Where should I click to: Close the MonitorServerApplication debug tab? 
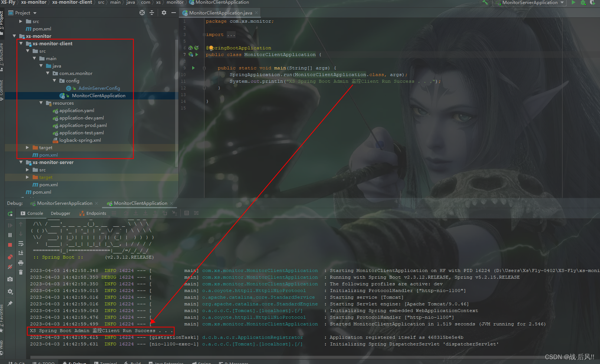(x=97, y=203)
